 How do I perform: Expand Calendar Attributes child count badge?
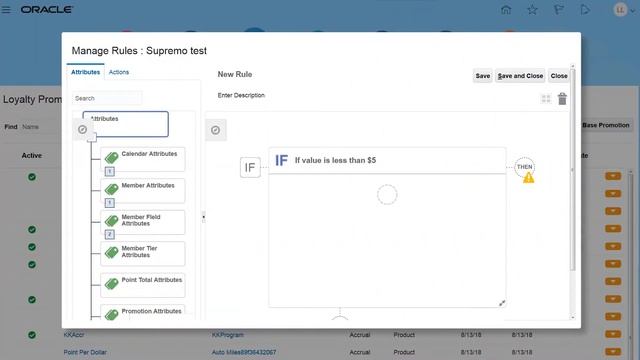pos(109,171)
